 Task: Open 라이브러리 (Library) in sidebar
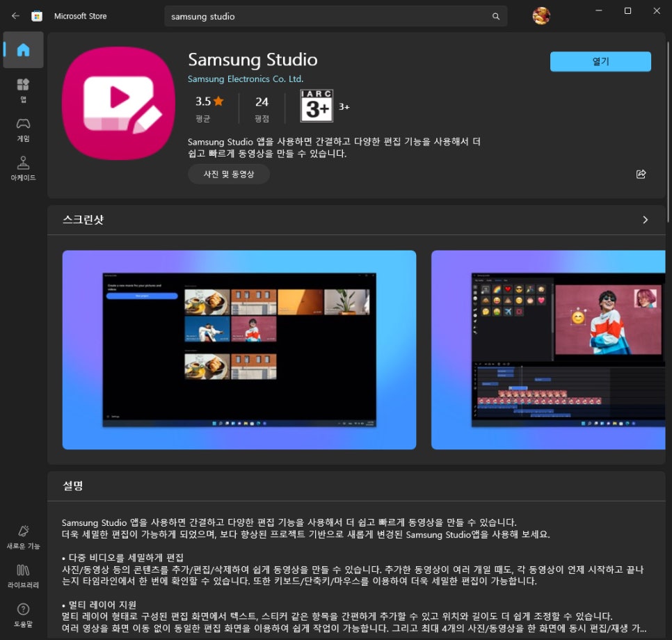click(x=23, y=576)
